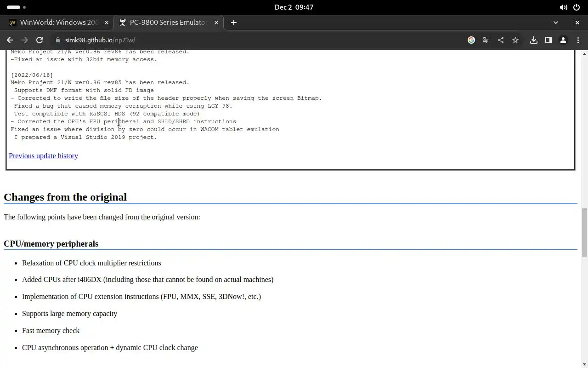Image resolution: width=588 pixels, height=368 pixels.
Task: Open the profile avatar menu
Action: click(563, 40)
